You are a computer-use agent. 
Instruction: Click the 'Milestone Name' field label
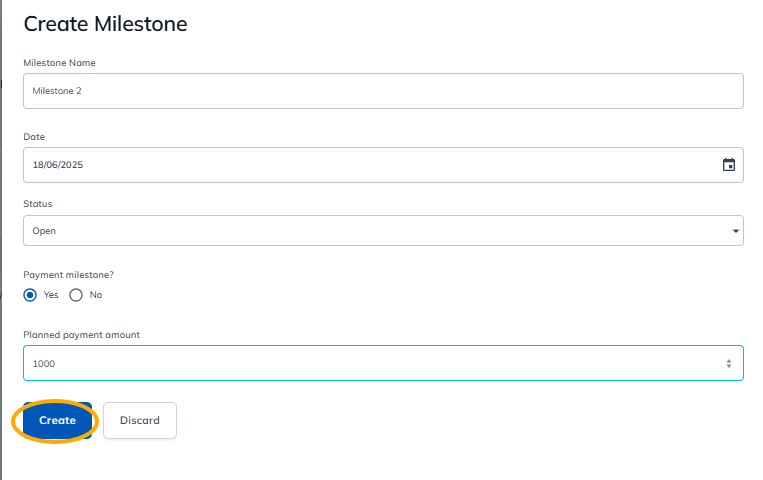59,63
